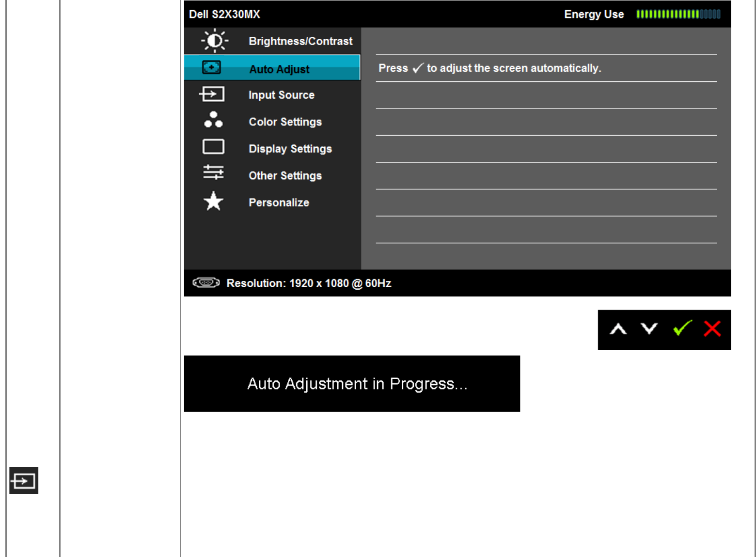Click the up arrow navigation button
The width and height of the screenshot is (756, 557).
pos(618,330)
